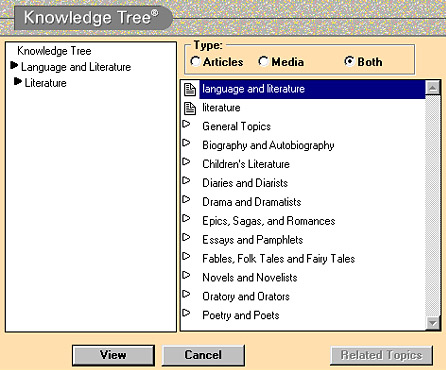Expand the General Topics arrow
This screenshot has height=370, width=446.
click(186, 124)
